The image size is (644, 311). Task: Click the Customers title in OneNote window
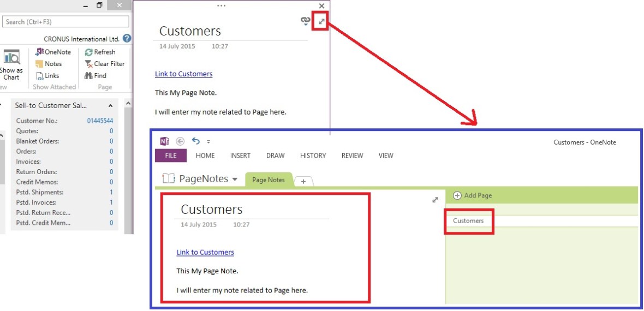click(x=212, y=210)
